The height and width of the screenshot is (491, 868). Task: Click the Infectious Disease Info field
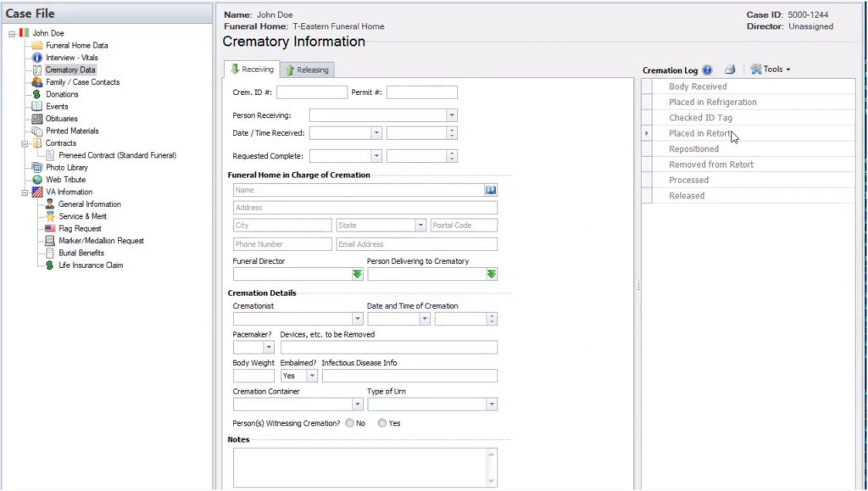click(x=409, y=376)
